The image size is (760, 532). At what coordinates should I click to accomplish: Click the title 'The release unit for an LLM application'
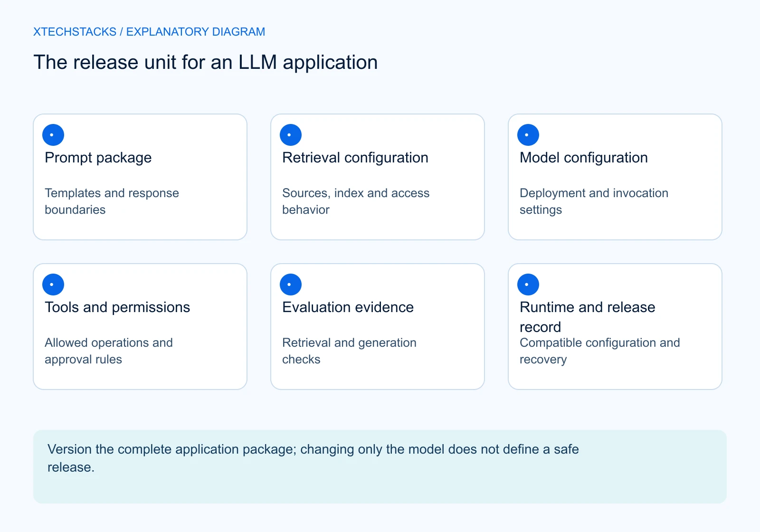click(206, 63)
